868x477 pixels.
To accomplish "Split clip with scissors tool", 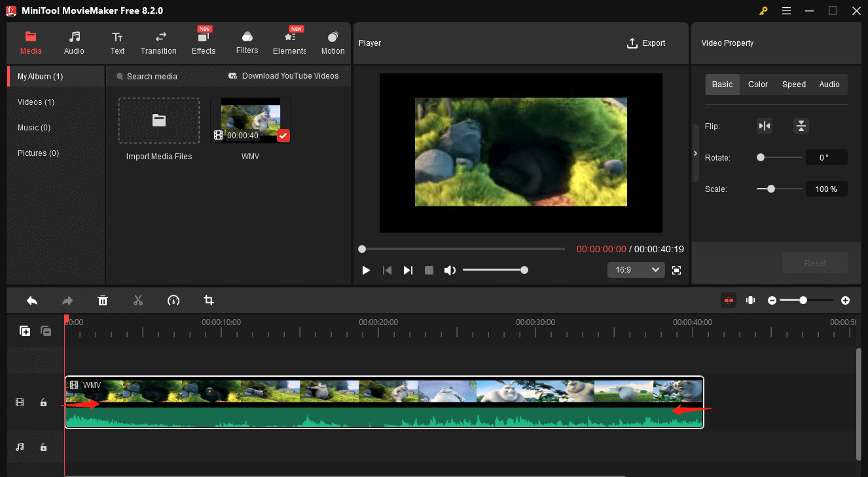I will pyautogui.click(x=138, y=301).
